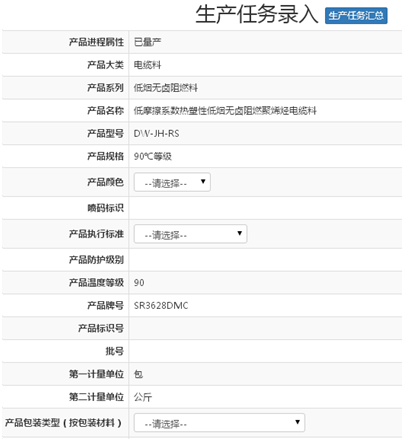Screen dimensions: 404x441
Task: Click the arrow of the 产品执行标准 select
Action: point(239,233)
